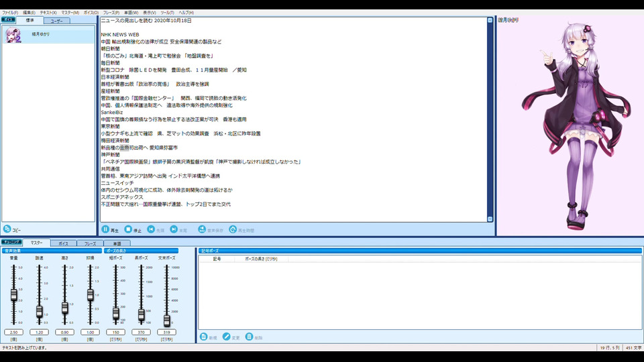Viewport: 644px width, 362px height.
Task: Click the 短ポーズ slider handle
Action: click(x=115, y=314)
